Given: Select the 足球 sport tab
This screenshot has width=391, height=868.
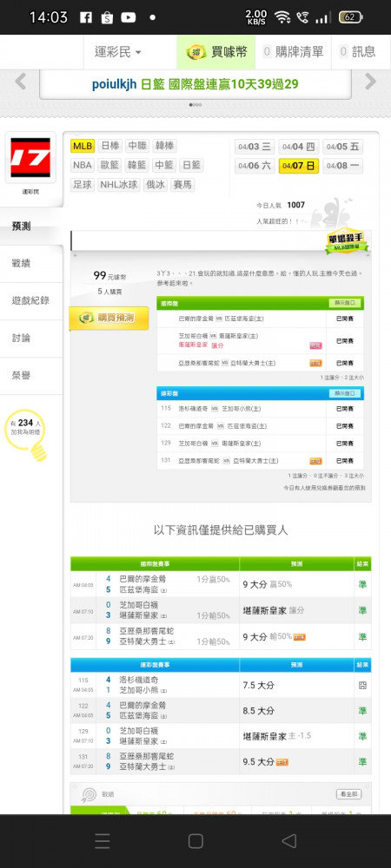Looking at the screenshot, I should (83, 185).
